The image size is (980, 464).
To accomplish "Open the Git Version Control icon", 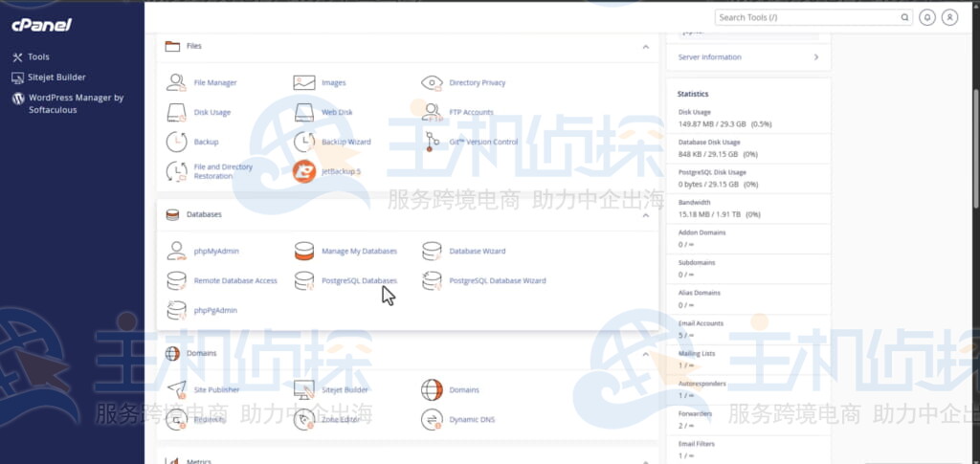I will tap(432, 142).
